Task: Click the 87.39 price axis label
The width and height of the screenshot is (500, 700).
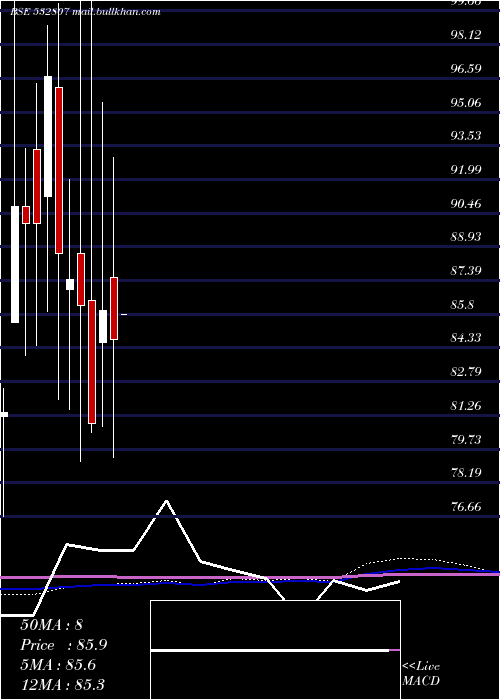Action: point(466,270)
